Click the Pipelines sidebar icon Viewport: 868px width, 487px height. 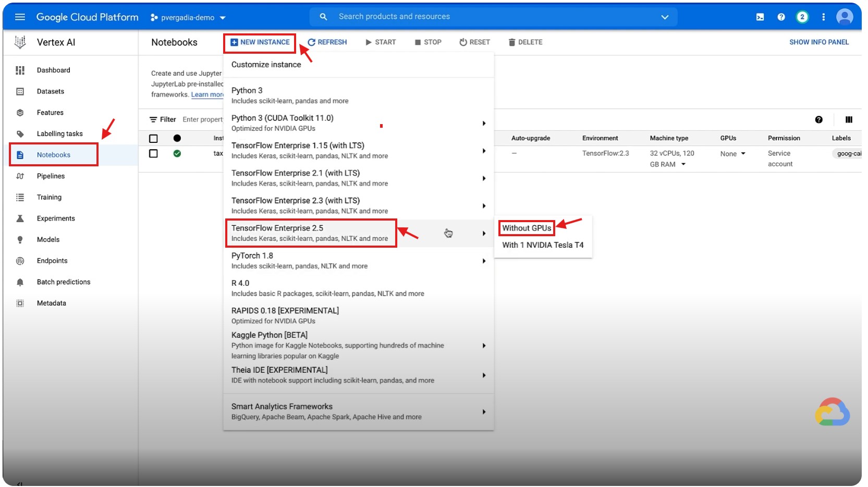[x=20, y=176]
